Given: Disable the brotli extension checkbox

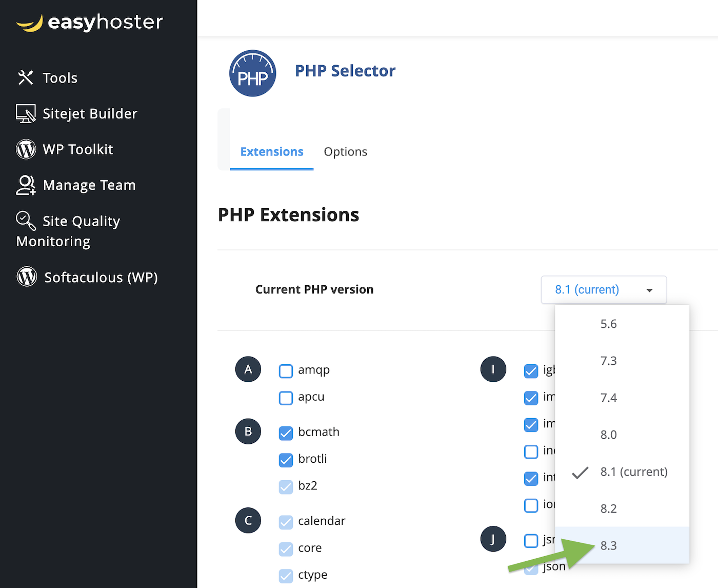Looking at the screenshot, I should (286, 460).
